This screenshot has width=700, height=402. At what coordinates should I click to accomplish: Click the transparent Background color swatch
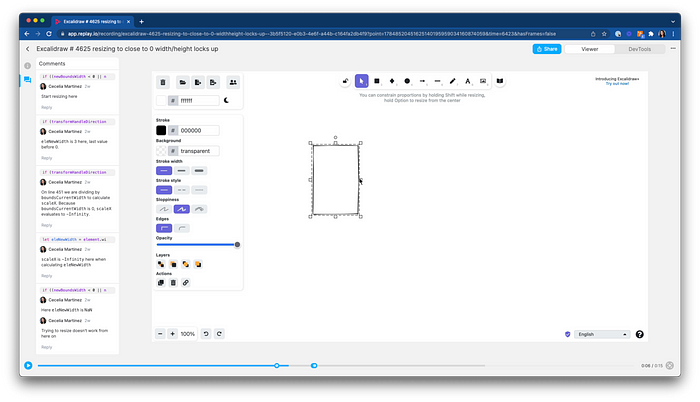point(161,151)
